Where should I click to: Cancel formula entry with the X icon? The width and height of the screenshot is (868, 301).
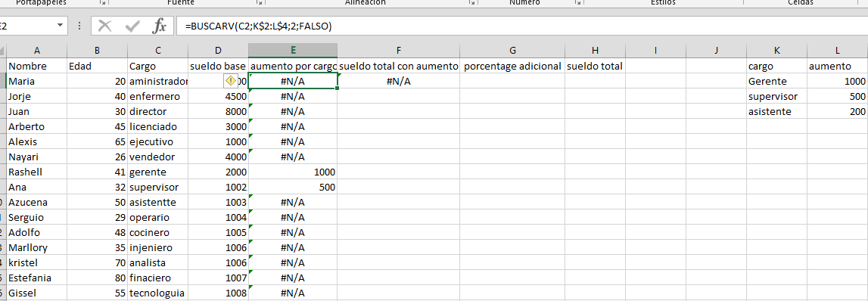(105, 26)
